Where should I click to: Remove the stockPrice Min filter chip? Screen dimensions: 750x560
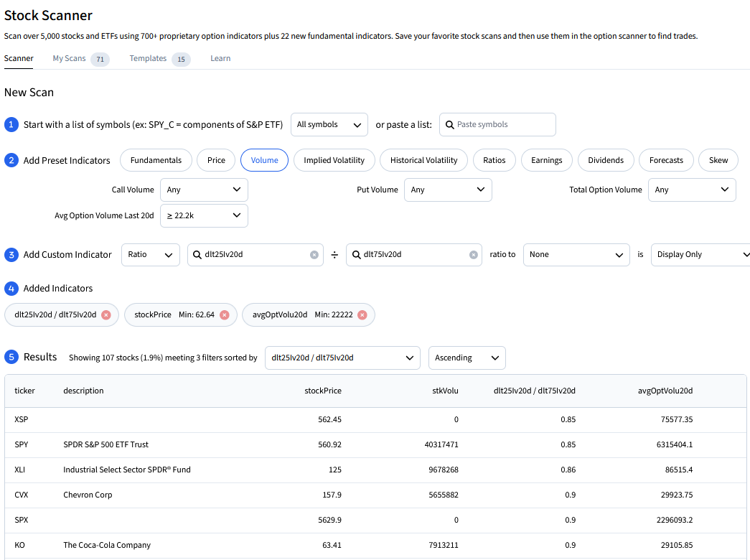coord(224,314)
